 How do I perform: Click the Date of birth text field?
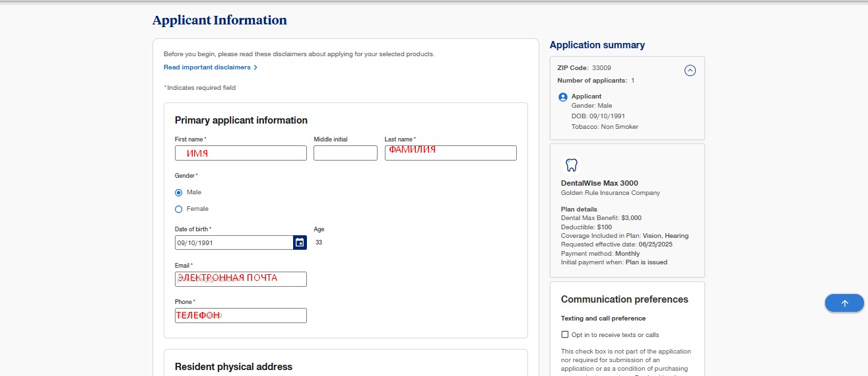234,243
